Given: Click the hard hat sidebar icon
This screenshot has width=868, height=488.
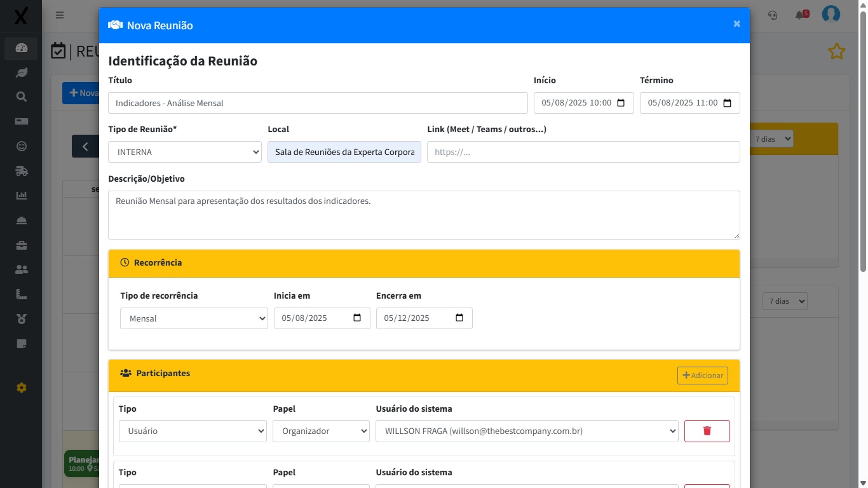Looking at the screenshot, I should 22,220.
